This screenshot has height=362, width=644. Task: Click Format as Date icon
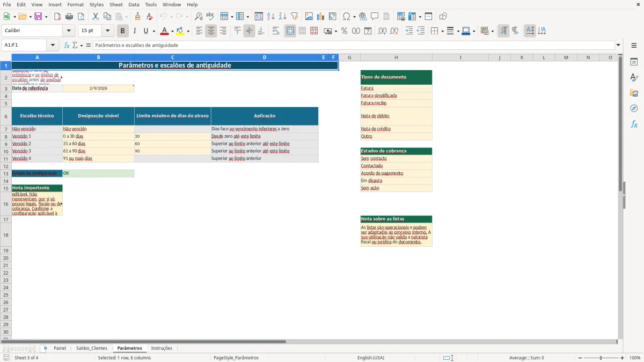coord(368,31)
